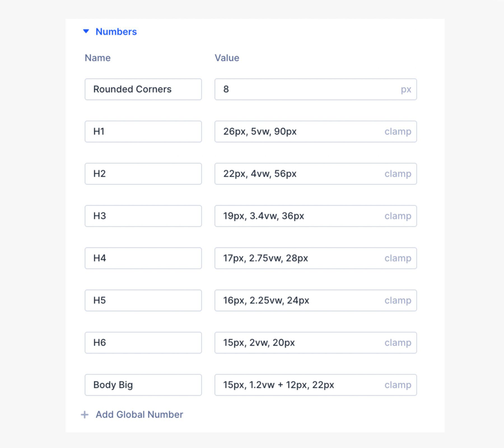
Task: Click the H2 name field
Action: point(143,174)
